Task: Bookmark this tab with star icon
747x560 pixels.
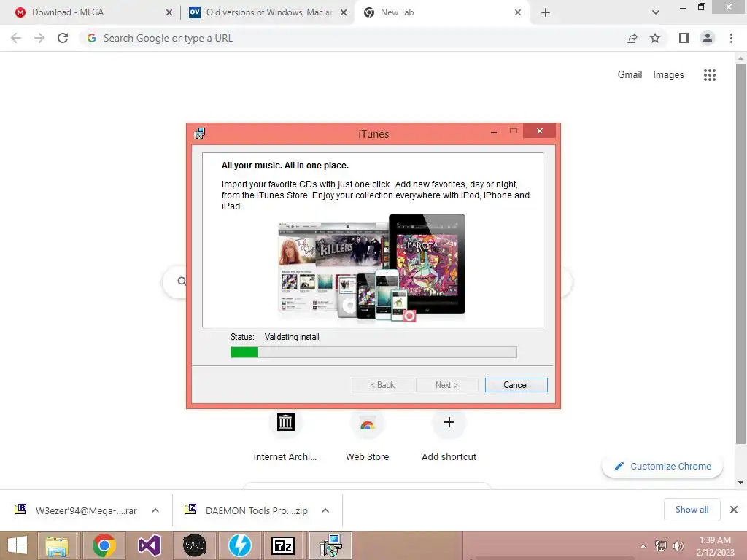Action: (655, 38)
